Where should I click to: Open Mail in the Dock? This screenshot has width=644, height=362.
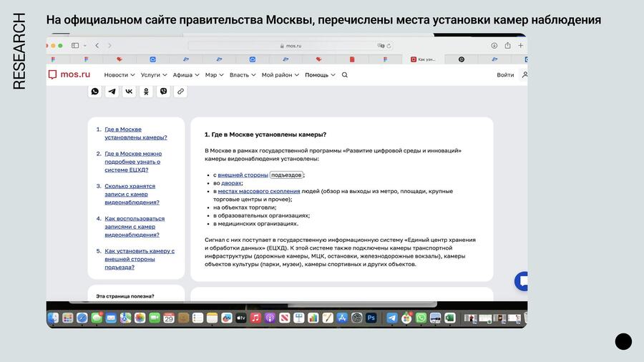[111, 318]
